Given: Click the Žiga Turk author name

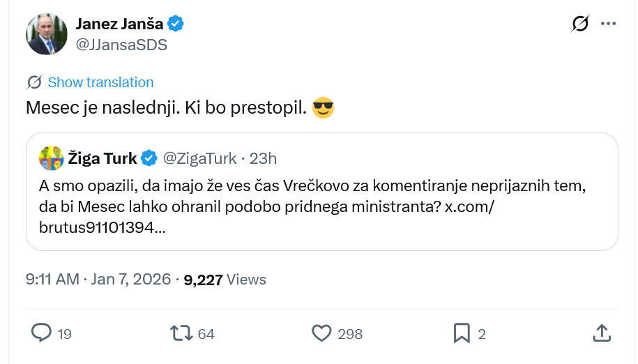Looking at the screenshot, I should (x=102, y=158).
